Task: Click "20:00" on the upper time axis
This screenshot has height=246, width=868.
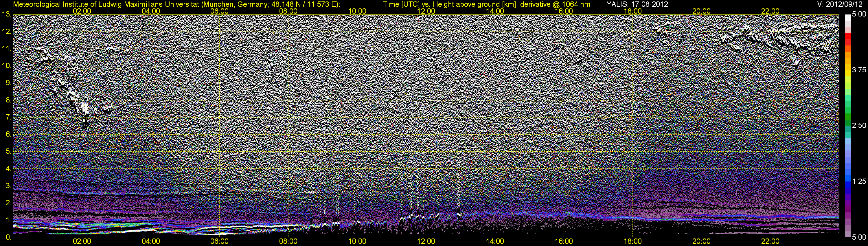Action: [x=702, y=11]
